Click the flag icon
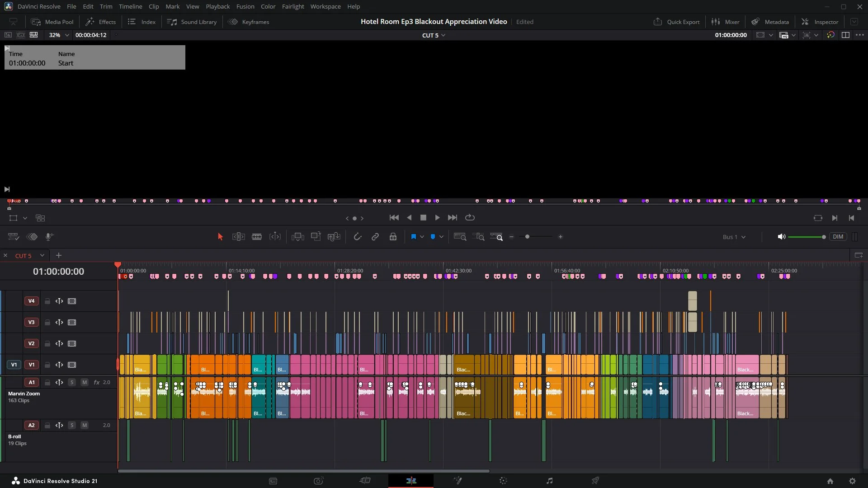Viewport: 868px width, 488px height. pyautogui.click(x=413, y=237)
